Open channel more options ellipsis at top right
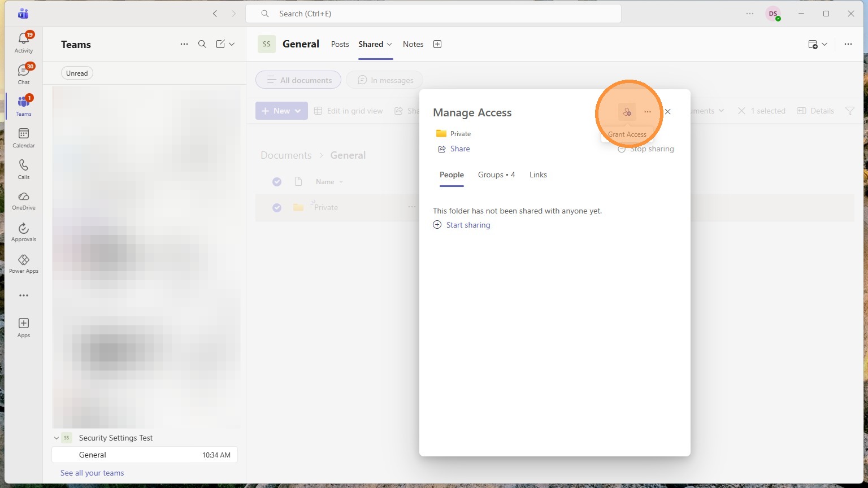This screenshot has height=488, width=868. 848,44
